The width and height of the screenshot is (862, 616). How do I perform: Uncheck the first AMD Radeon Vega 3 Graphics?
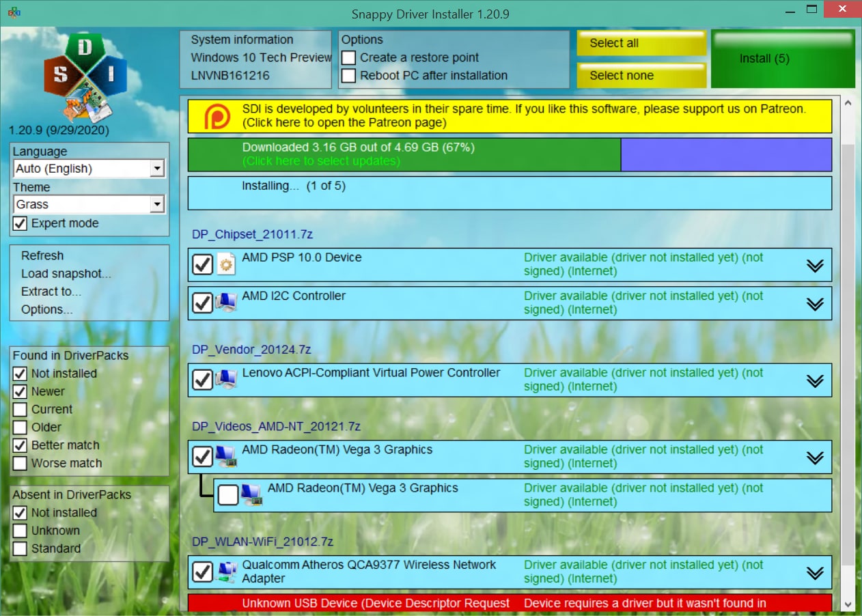[202, 456]
